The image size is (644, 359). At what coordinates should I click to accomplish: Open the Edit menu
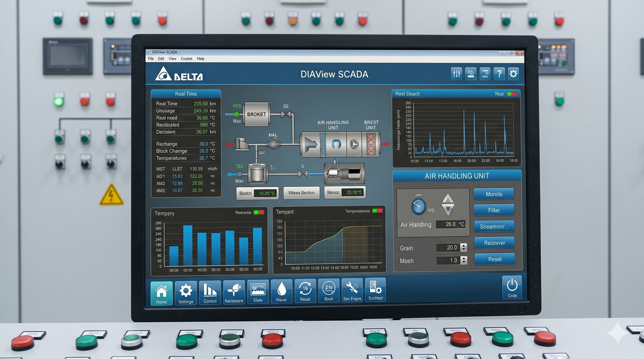(161, 59)
